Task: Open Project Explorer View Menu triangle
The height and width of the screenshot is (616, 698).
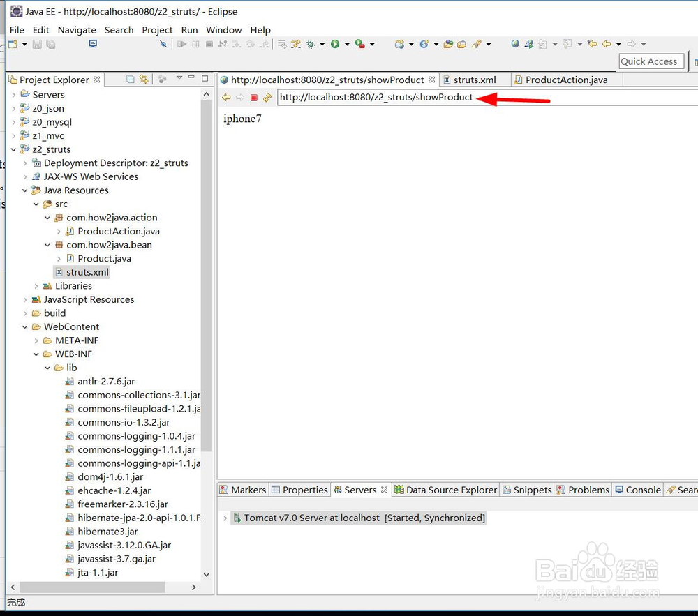Action: pos(179,78)
